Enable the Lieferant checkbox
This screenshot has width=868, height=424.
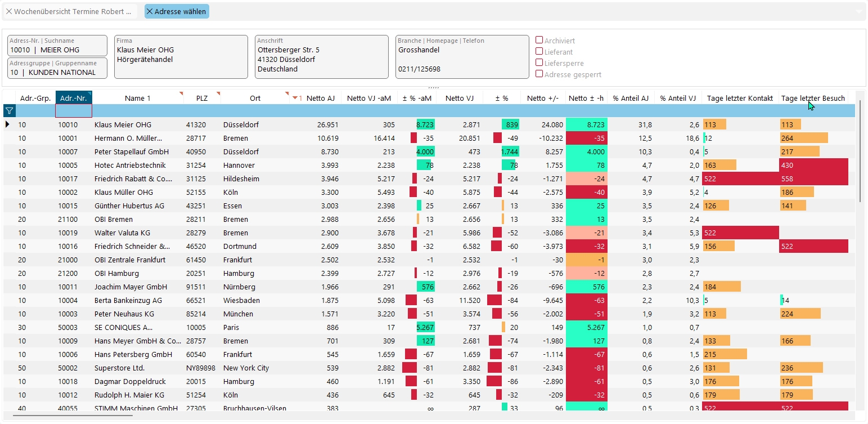pos(539,52)
